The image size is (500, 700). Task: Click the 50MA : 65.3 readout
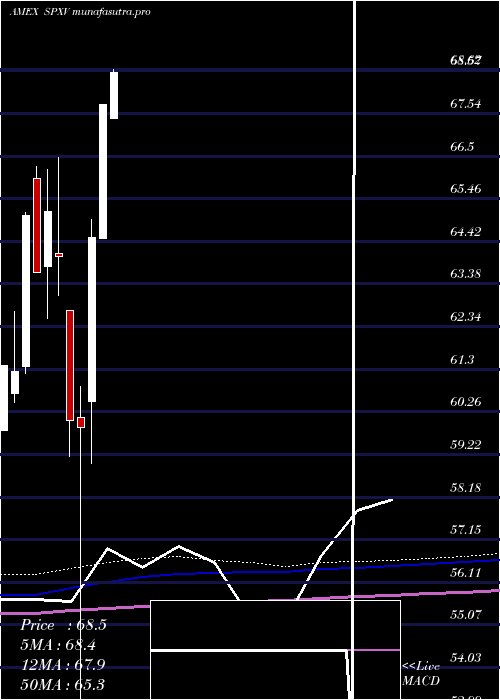pyautogui.click(x=63, y=684)
